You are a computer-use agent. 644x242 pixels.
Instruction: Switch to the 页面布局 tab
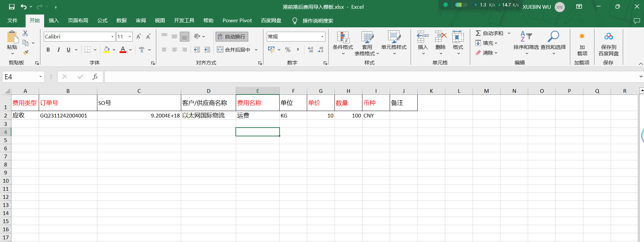(x=78, y=21)
